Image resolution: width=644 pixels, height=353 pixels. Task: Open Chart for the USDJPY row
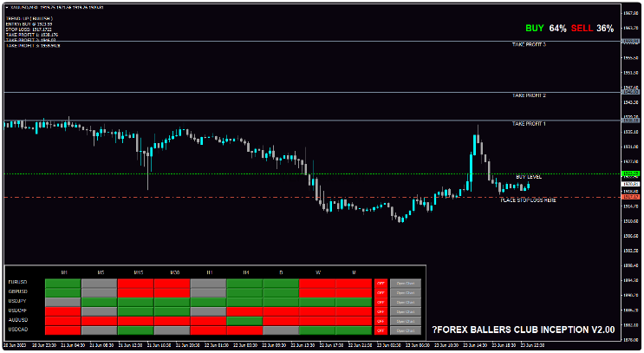406,302
